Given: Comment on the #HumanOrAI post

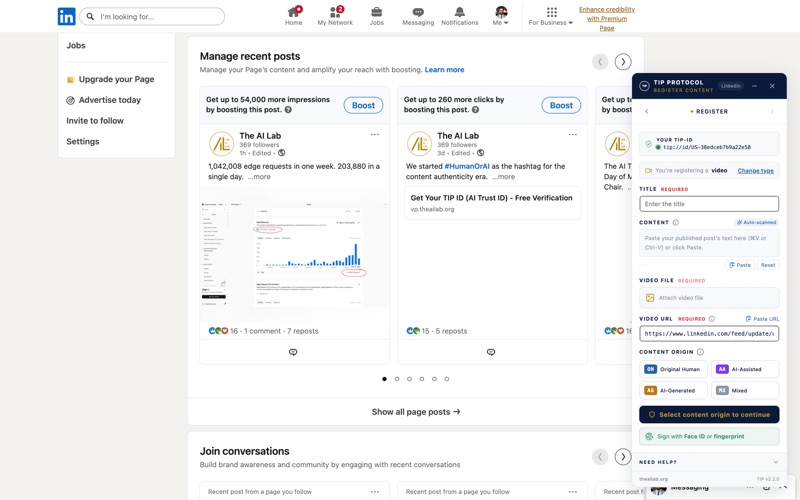Looking at the screenshot, I should (491, 352).
